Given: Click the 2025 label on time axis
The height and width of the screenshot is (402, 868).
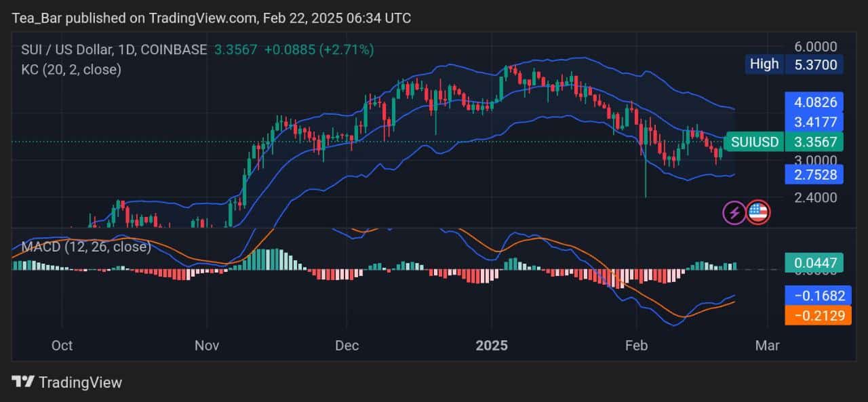Looking at the screenshot, I should [492, 345].
